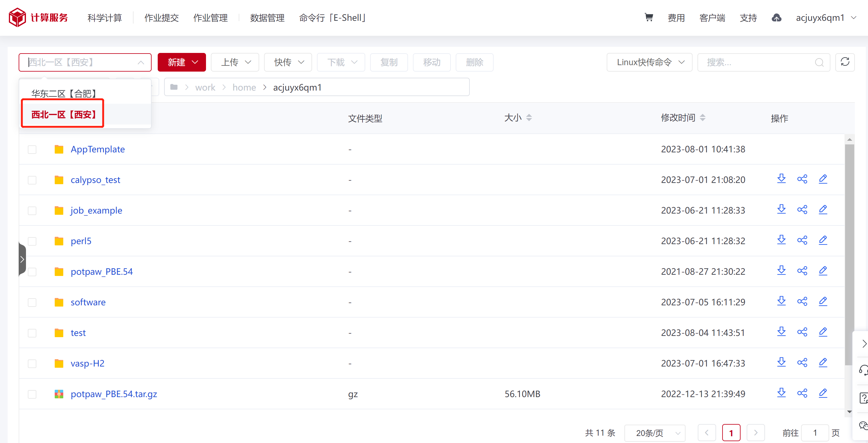
Task: Check the job_example row checkbox
Action: (x=32, y=210)
